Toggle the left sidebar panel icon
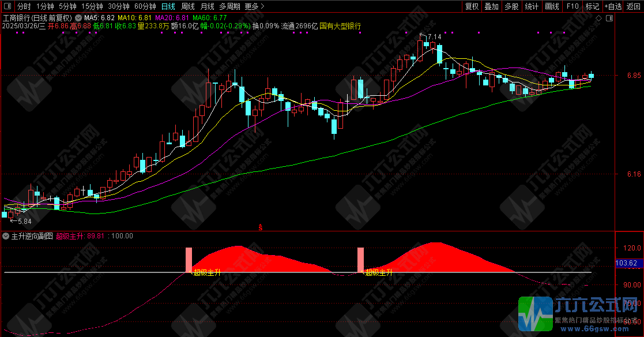Image resolution: width=644 pixels, height=337 pixels. [6, 7]
